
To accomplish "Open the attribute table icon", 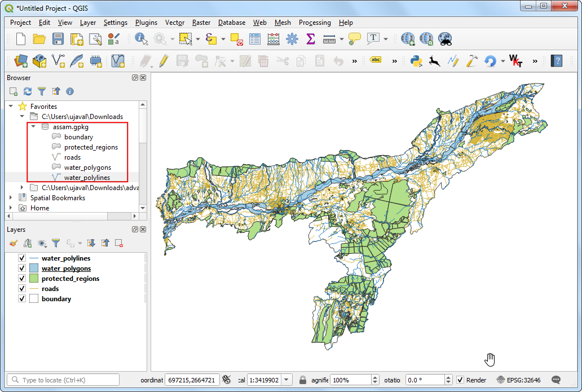I will (x=255, y=39).
